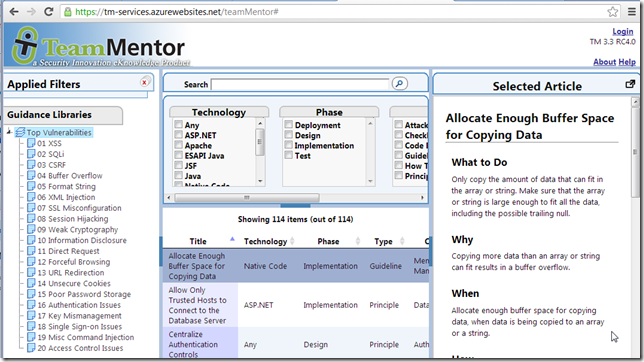Click the 08 Session Hijacking view icon
Viewport: 644px width, 362px height.
31,218
